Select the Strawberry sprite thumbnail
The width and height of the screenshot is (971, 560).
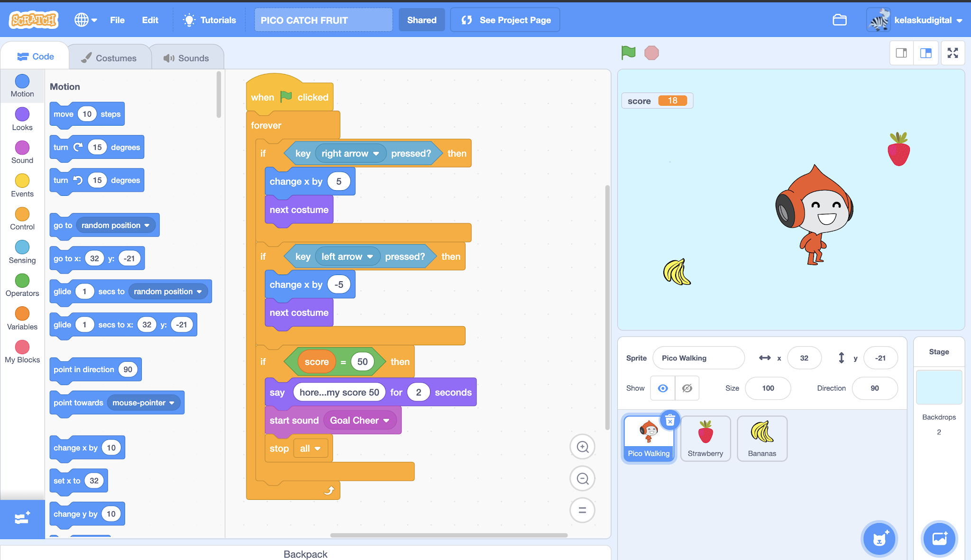pyautogui.click(x=705, y=438)
